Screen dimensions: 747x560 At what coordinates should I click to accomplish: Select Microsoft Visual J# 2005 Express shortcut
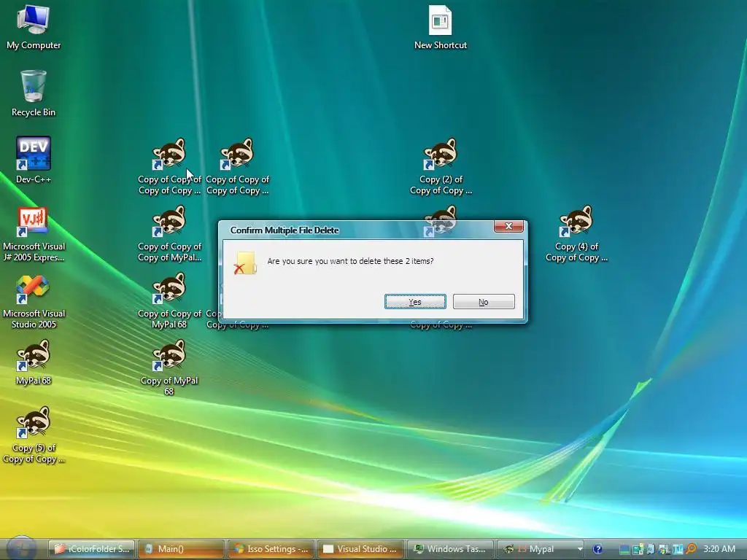point(34,234)
